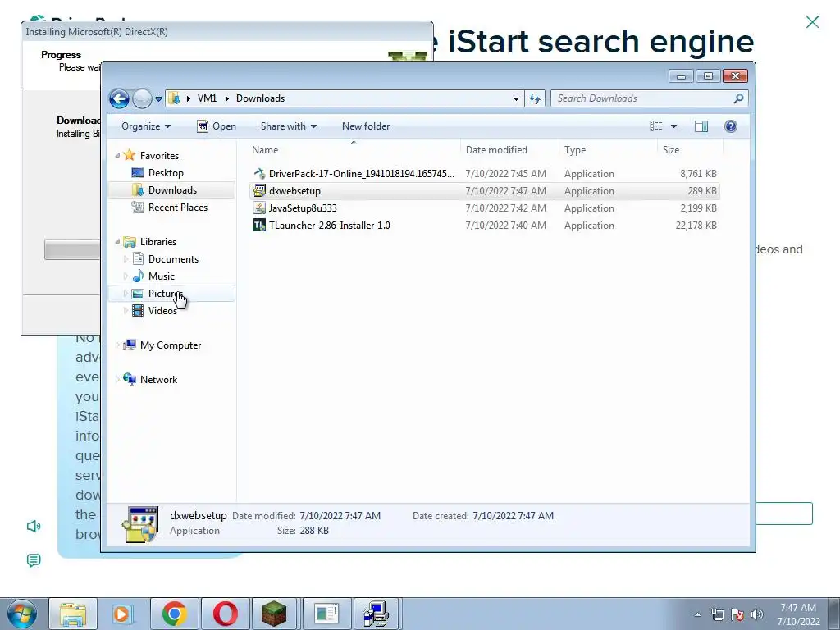Screen dimensions: 840x630
Task: Expand the Documents library node
Action: click(x=126, y=259)
